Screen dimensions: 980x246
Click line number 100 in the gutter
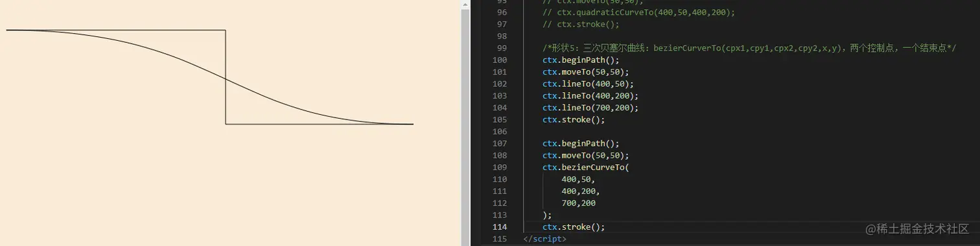500,60
